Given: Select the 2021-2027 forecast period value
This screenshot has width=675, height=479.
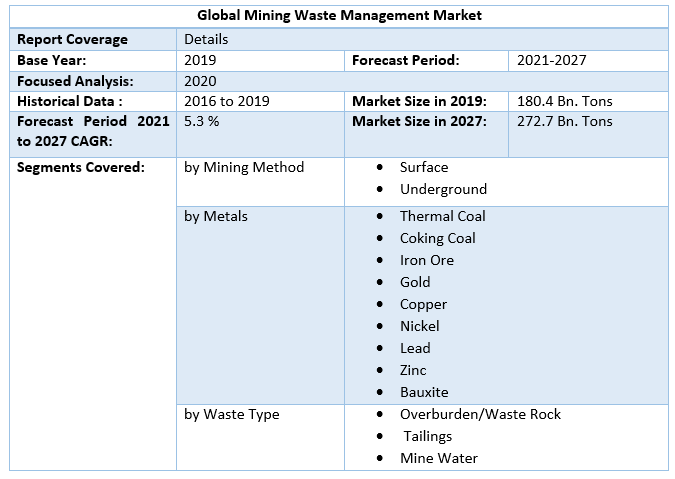Looking at the screenshot, I should pyautogui.click(x=551, y=60).
